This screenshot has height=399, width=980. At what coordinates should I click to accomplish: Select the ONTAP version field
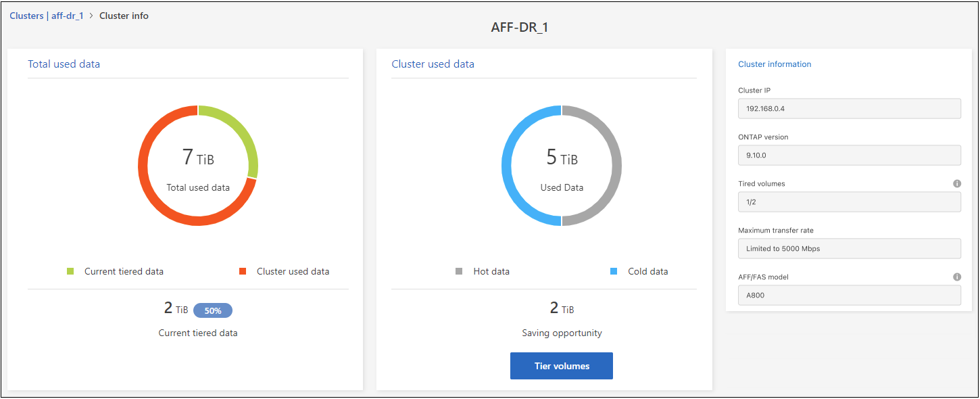849,155
